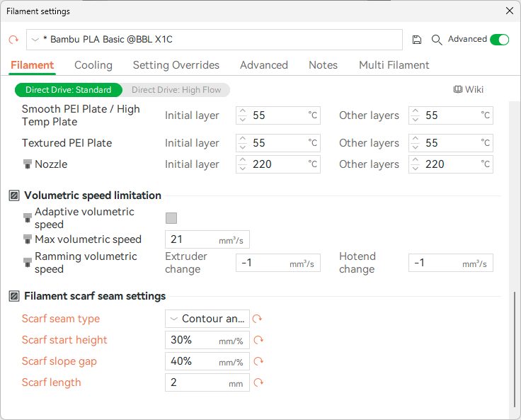Reset Scarf seam type to default
Screen dimensions: 521x420
(x=258, y=319)
